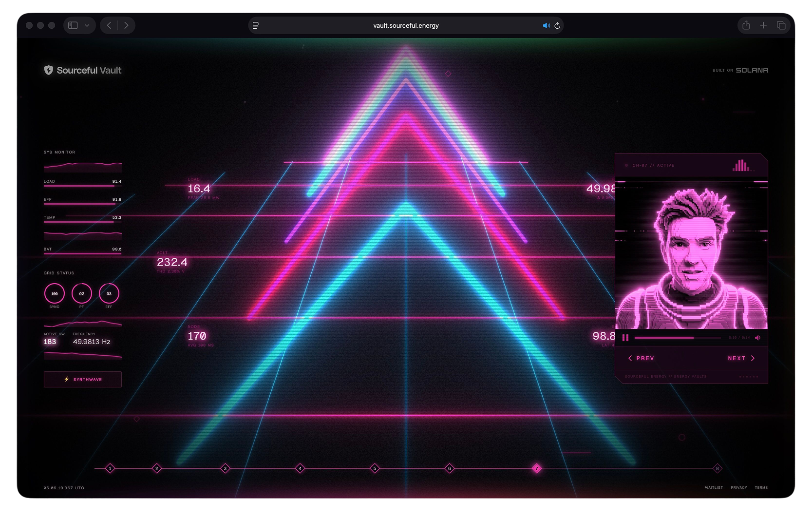Pause the media player playback
The width and height of the screenshot is (812, 519).
click(x=625, y=338)
